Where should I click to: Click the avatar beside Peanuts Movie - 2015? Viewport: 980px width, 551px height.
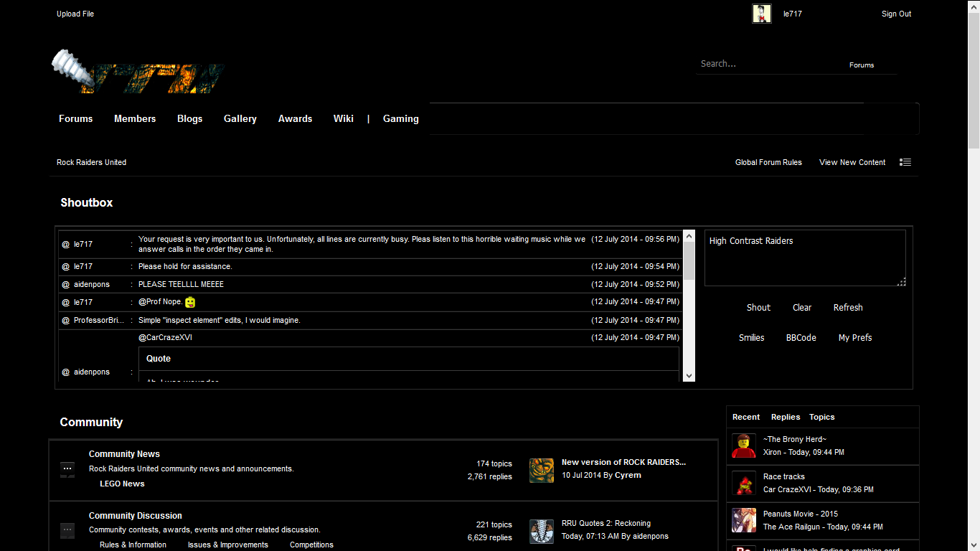[744, 520]
